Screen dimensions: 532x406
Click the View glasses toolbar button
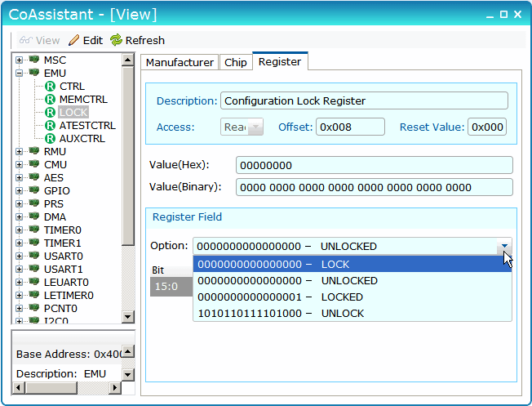(x=39, y=40)
